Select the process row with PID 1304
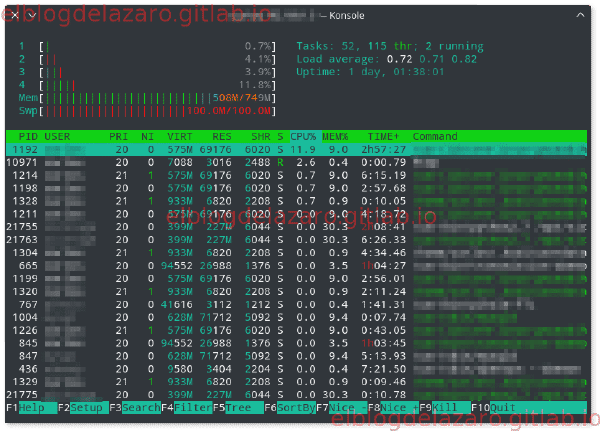Viewport: 600px width, 432px height. tap(296, 253)
